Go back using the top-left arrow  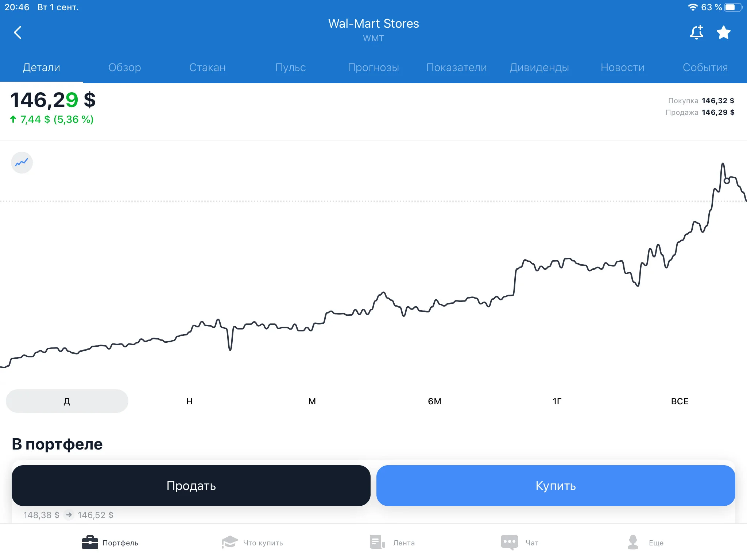point(18,32)
